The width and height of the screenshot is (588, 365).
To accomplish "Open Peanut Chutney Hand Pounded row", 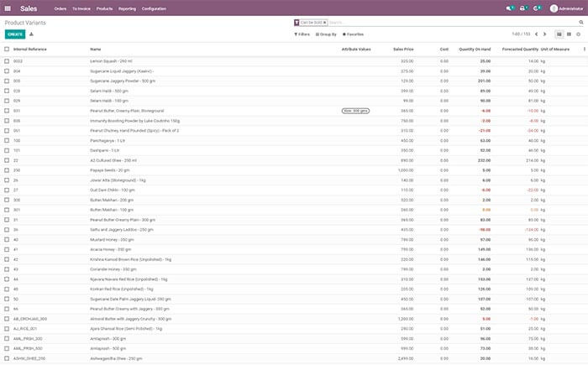I will (x=294, y=131).
